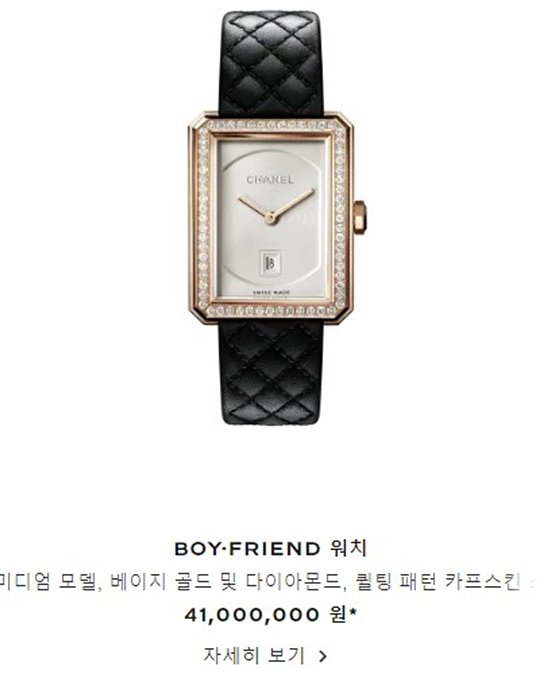
Task: Click the center of the watch hands
Action: click(x=270, y=218)
